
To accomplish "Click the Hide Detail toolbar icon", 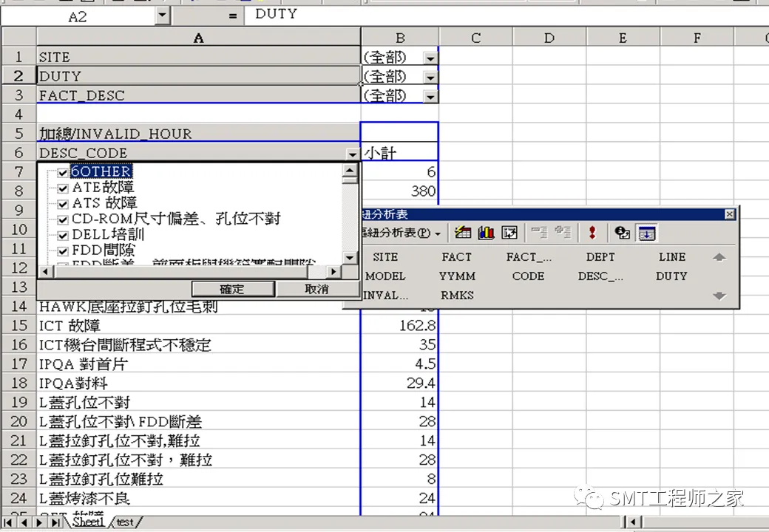I will (x=540, y=233).
